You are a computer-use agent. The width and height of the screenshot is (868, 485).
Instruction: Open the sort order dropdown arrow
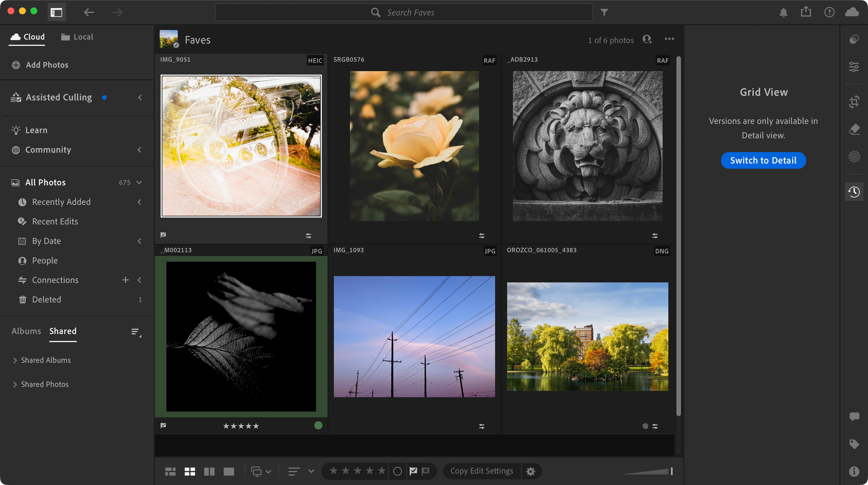(311, 471)
